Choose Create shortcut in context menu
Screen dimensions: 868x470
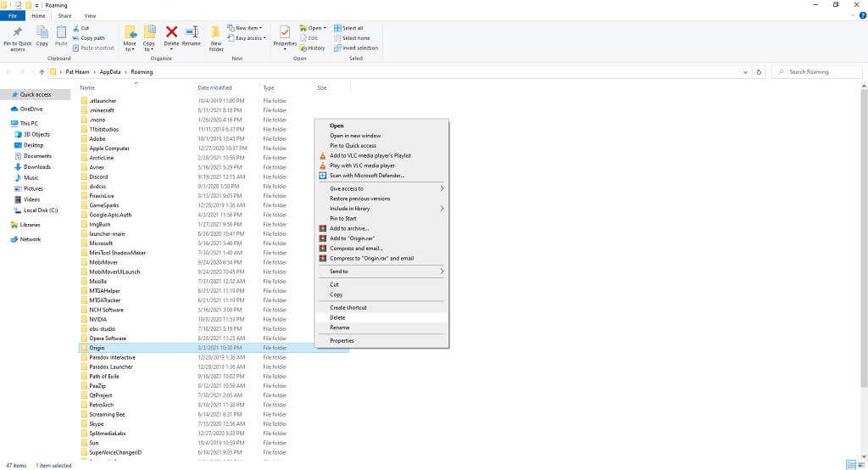381,308
